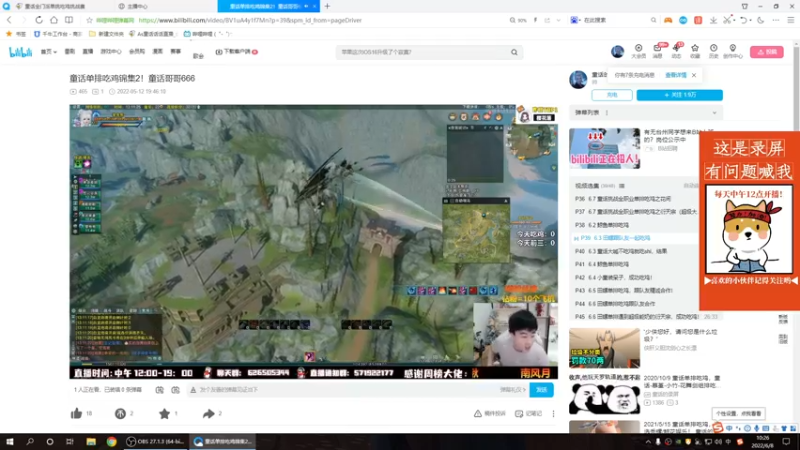Reload the page with refresh icon
Screen dimensions: 800x450
point(39,20)
